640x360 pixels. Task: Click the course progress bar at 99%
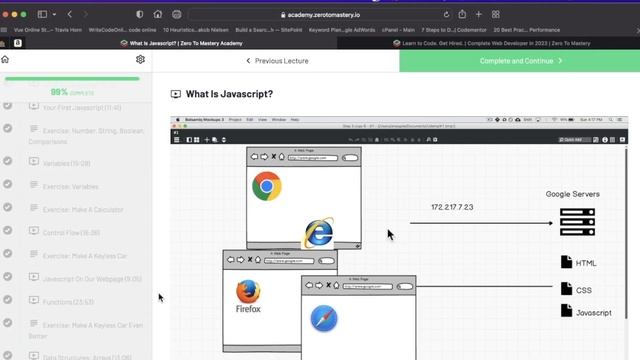click(72, 79)
